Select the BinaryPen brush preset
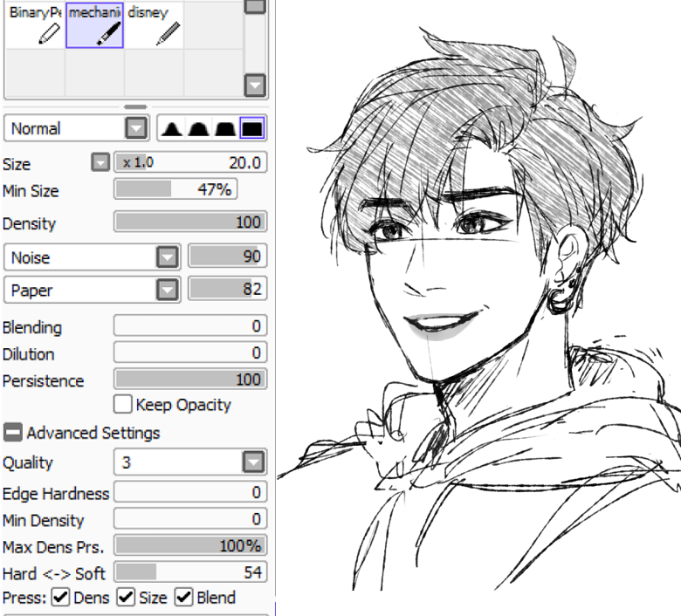 point(35,25)
